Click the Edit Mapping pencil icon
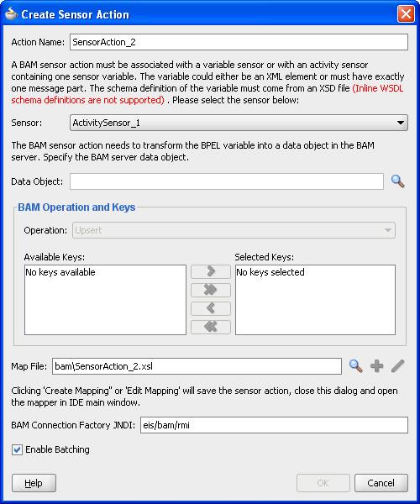The image size is (420, 504). pos(398,365)
